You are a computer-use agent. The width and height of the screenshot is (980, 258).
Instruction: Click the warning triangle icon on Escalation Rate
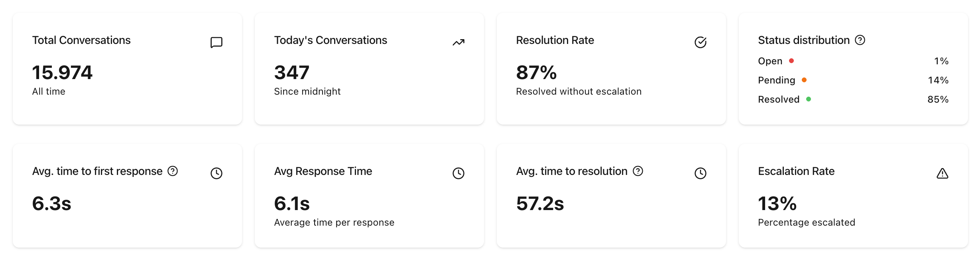942,173
